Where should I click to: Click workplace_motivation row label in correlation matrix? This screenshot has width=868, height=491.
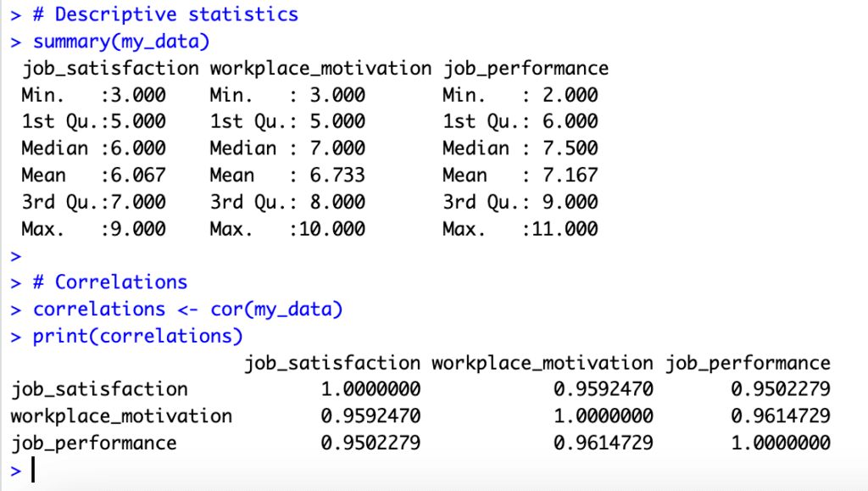[x=121, y=416]
